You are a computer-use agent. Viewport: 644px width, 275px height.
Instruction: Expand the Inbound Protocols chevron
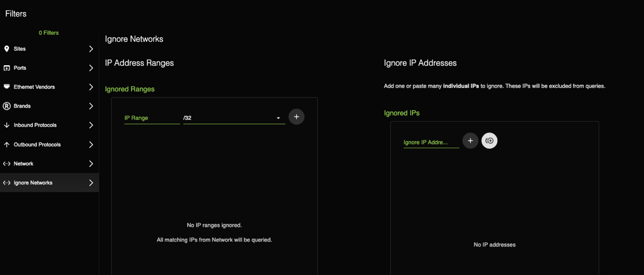pos(91,125)
